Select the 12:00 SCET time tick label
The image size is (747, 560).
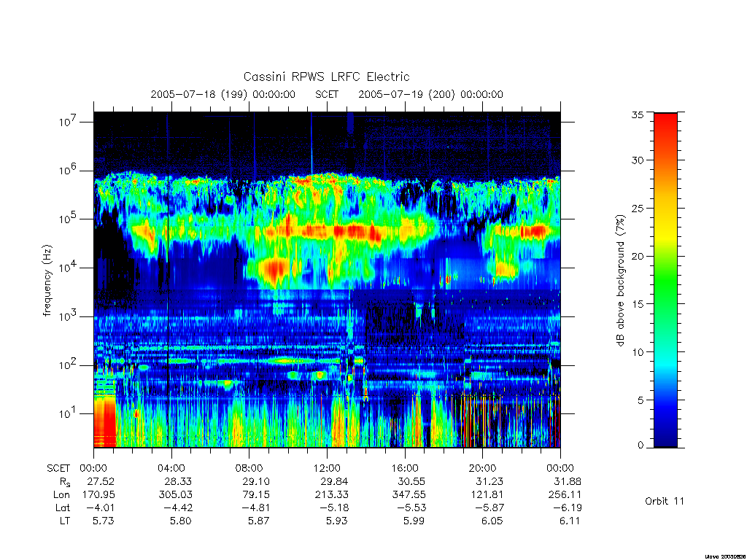(x=327, y=468)
